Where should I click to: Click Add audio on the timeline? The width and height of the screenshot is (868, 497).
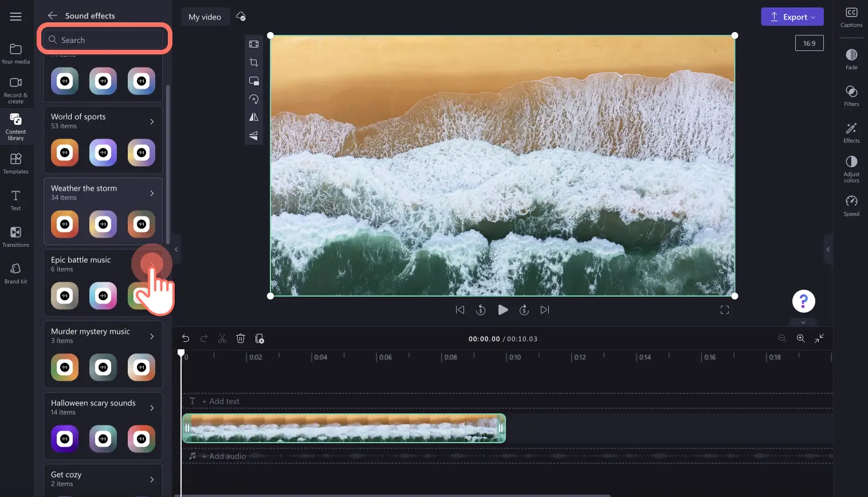[223, 456]
